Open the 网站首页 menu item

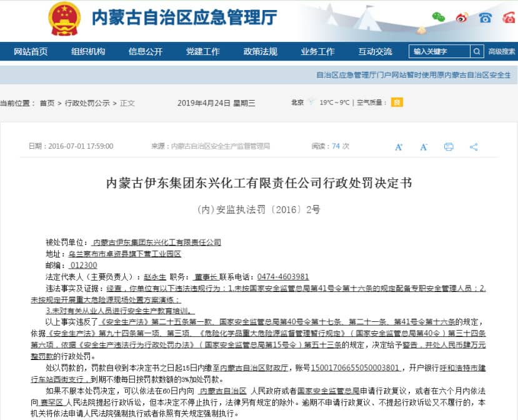[31, 51]
